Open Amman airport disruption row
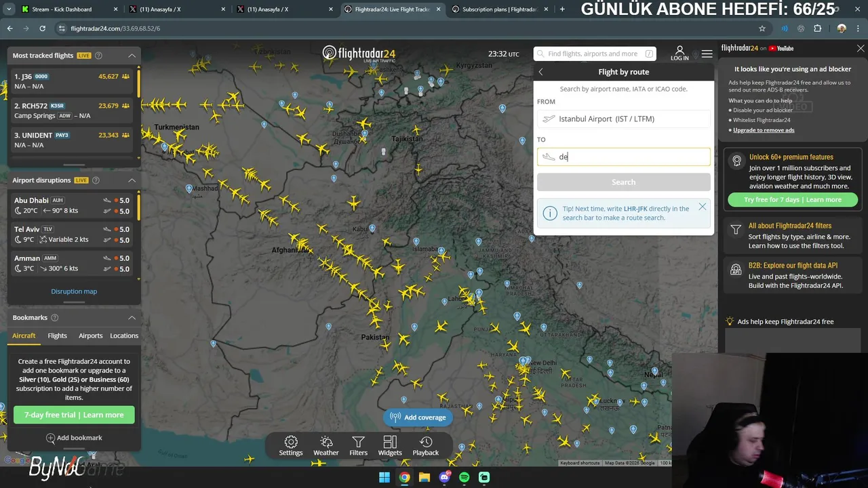The height and width of the screenshot is (488, 868). [x=73, y=263]
